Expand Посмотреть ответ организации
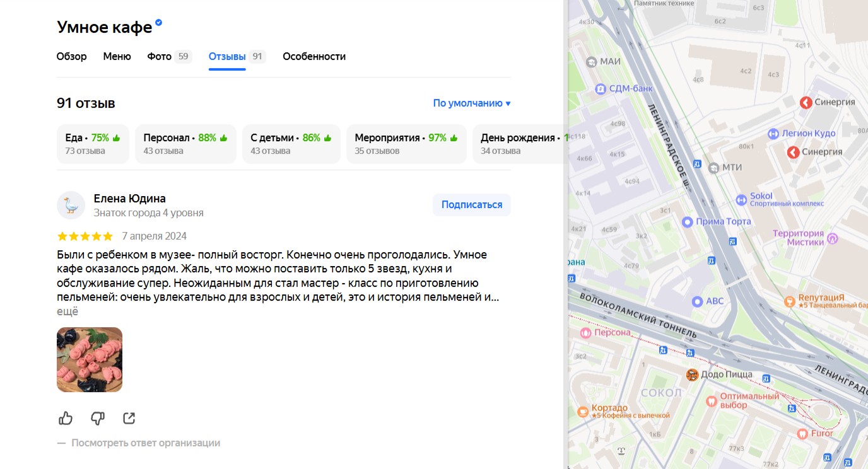The image size is (868, 469). 146,443
